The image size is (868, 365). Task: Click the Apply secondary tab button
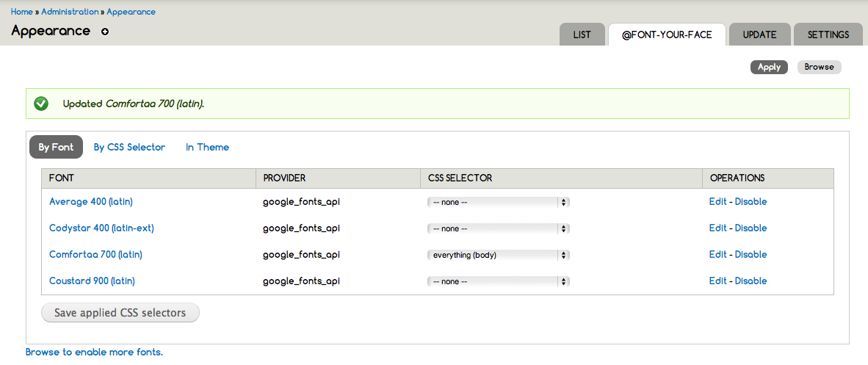(x=769, y=67)
